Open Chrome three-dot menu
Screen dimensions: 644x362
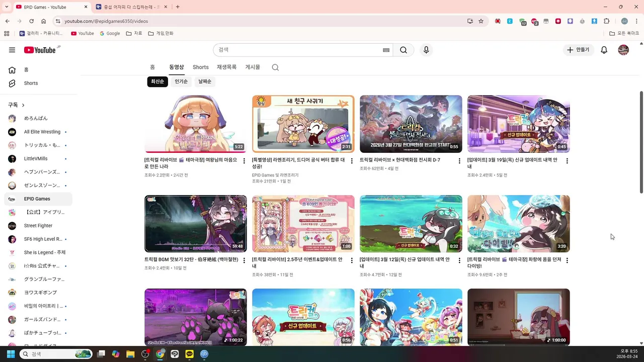point(636,21)
